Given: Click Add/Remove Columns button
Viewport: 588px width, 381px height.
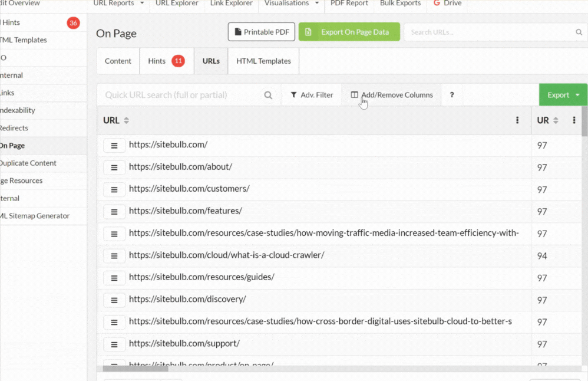Looking at the screenshot, I should [x=391, y=95].
